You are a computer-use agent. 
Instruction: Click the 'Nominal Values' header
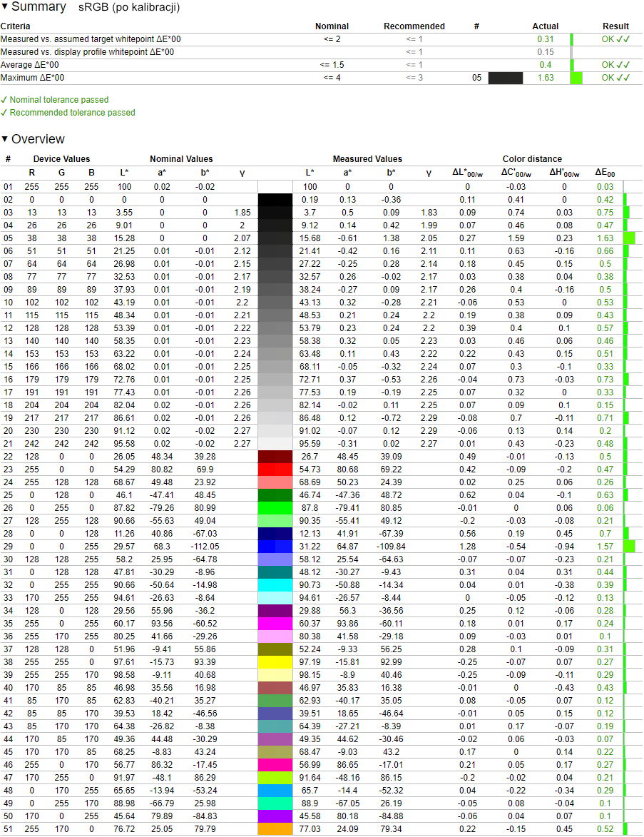click(x=181, y=159)
